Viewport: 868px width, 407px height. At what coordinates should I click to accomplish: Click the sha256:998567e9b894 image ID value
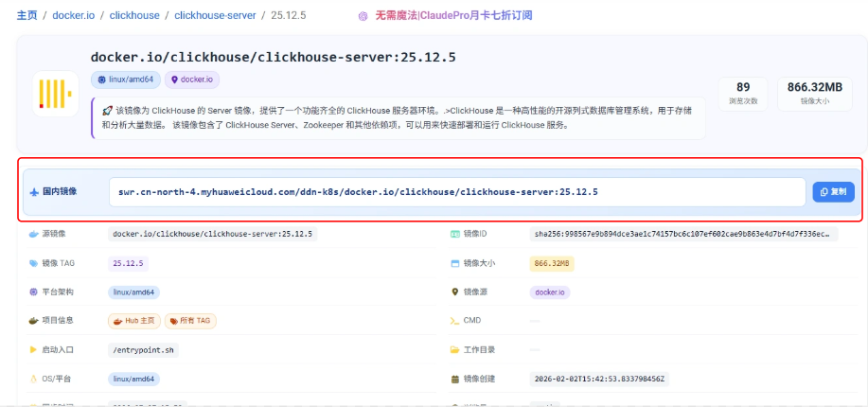coord(684,234)
